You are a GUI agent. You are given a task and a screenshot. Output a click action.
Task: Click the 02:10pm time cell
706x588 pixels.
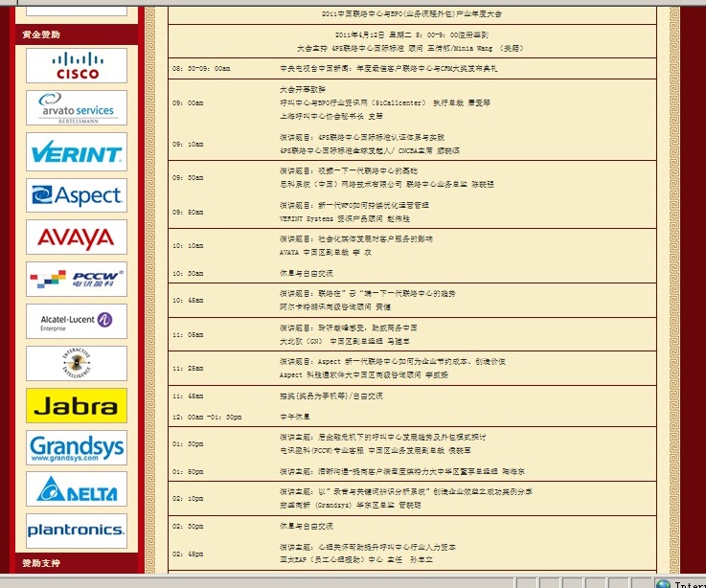click(188, 498)
